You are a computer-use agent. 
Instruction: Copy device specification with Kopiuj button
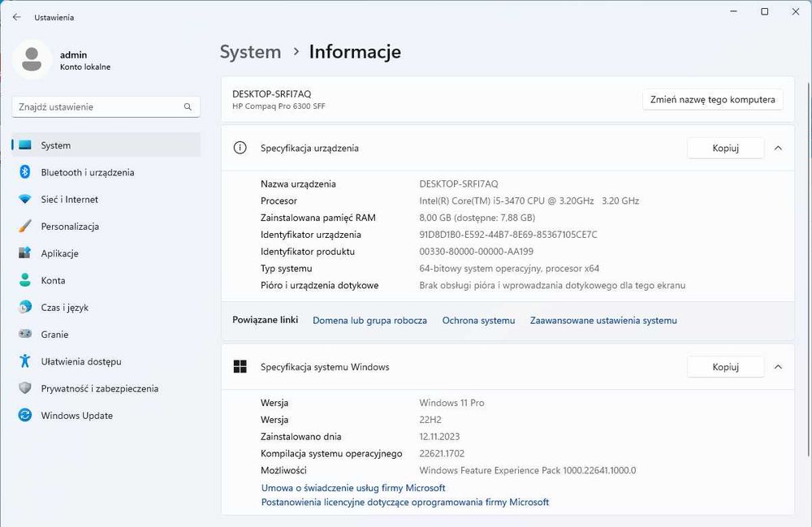click(x=725, y=148)
